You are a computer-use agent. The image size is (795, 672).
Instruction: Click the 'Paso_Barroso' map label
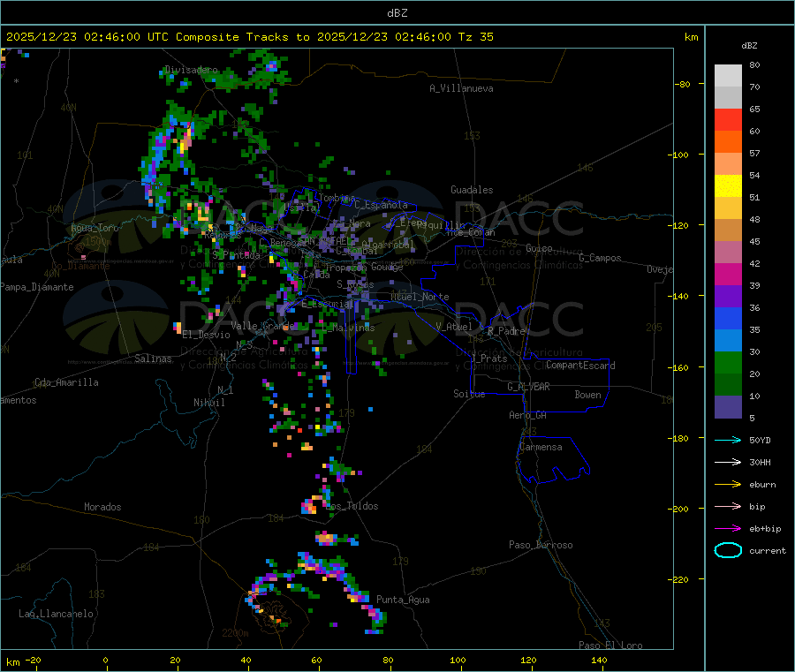[541, 546]
